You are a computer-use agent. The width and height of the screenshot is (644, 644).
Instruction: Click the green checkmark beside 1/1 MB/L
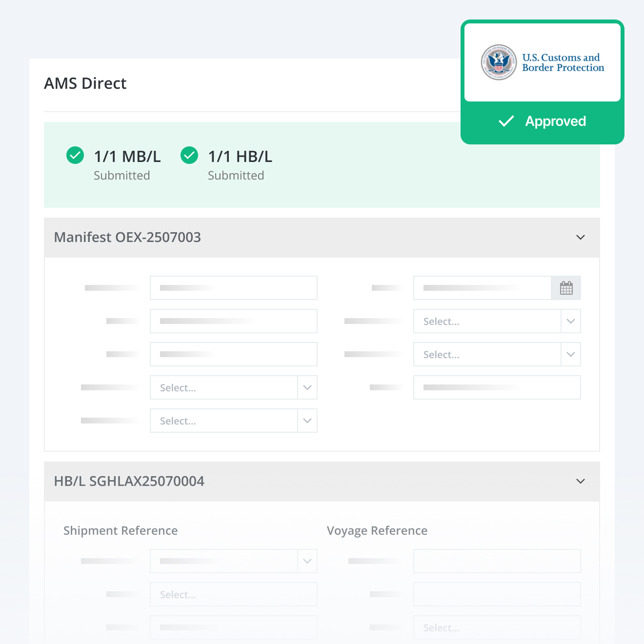pos(75,156)
